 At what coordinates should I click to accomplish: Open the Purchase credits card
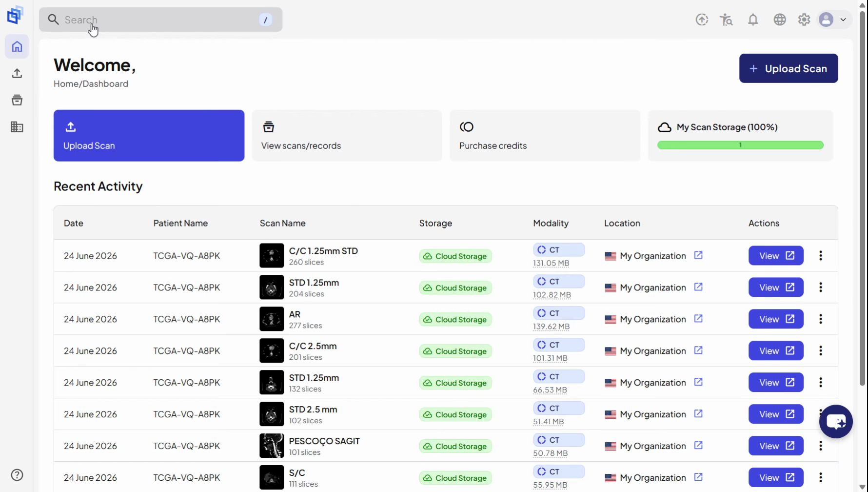[545, 136]
